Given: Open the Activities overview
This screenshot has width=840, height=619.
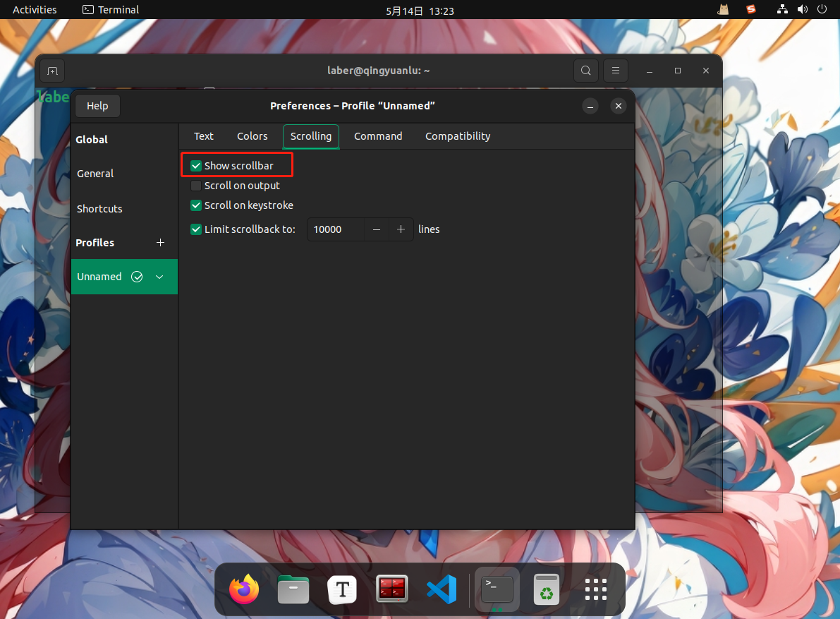Looking at the screenshot, I should (35, 10).
